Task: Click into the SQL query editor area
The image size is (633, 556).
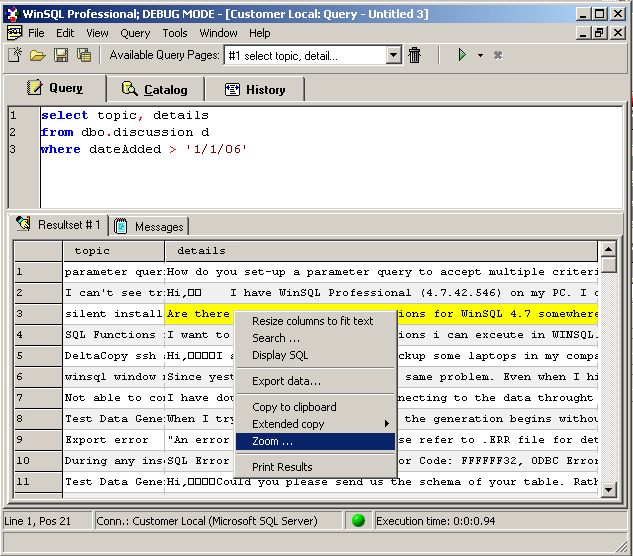Action: tap(331, 157)
